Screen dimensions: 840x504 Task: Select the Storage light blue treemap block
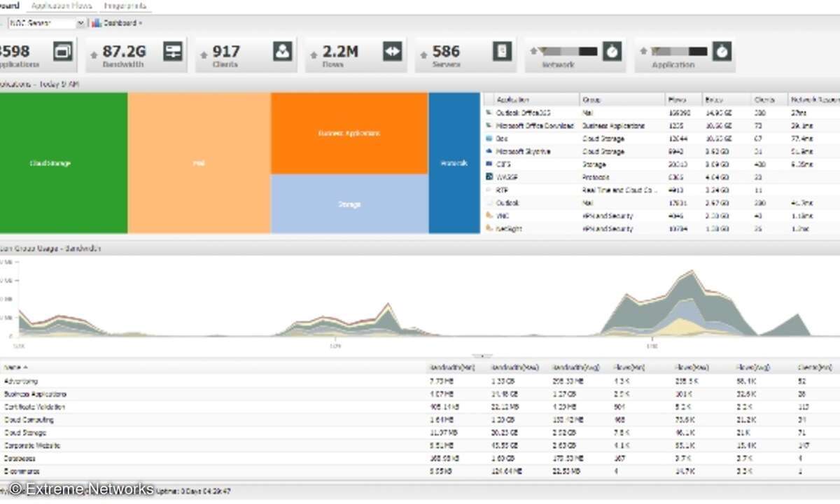point(349,204)
